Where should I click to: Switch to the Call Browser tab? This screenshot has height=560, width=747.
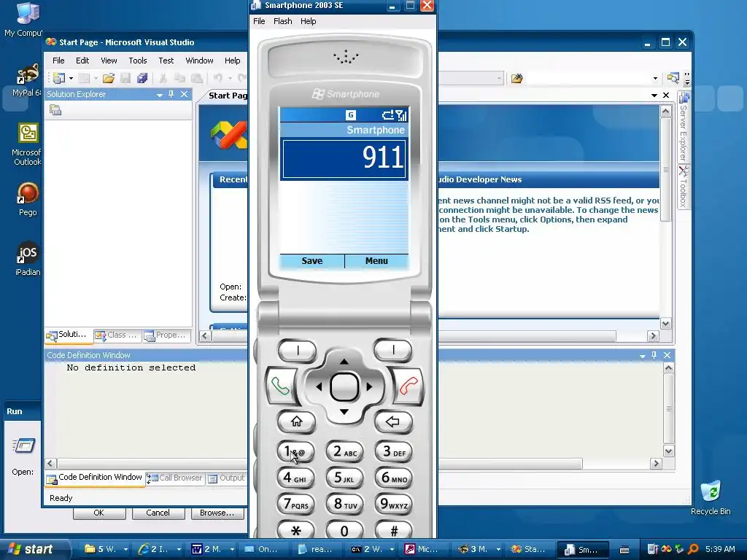175,478
